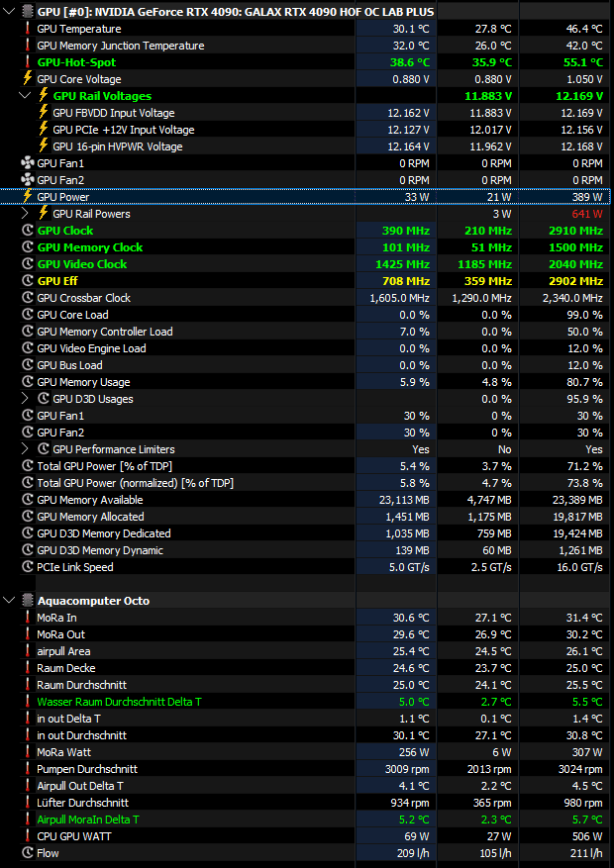This screenshot has height=868, width=614.
Task: Click the lightning icon beside GPU FBVDD Input Voltage
Action: tap(44, 113)
